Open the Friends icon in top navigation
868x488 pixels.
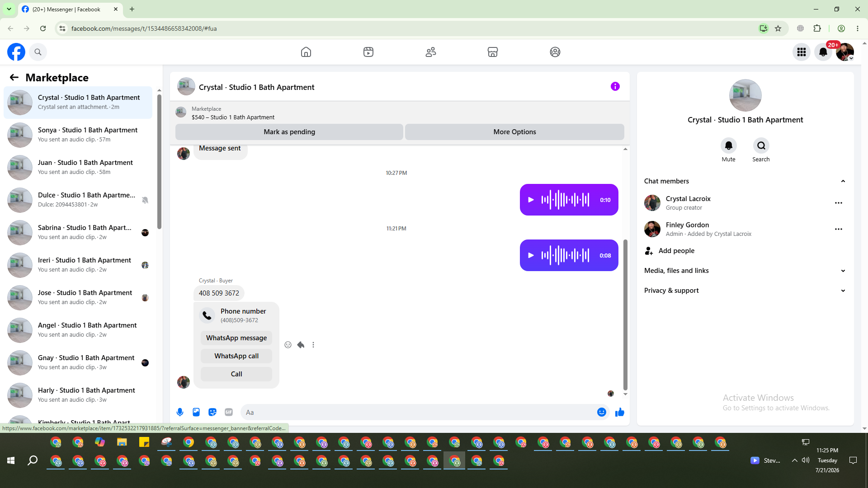pos(431,52)
